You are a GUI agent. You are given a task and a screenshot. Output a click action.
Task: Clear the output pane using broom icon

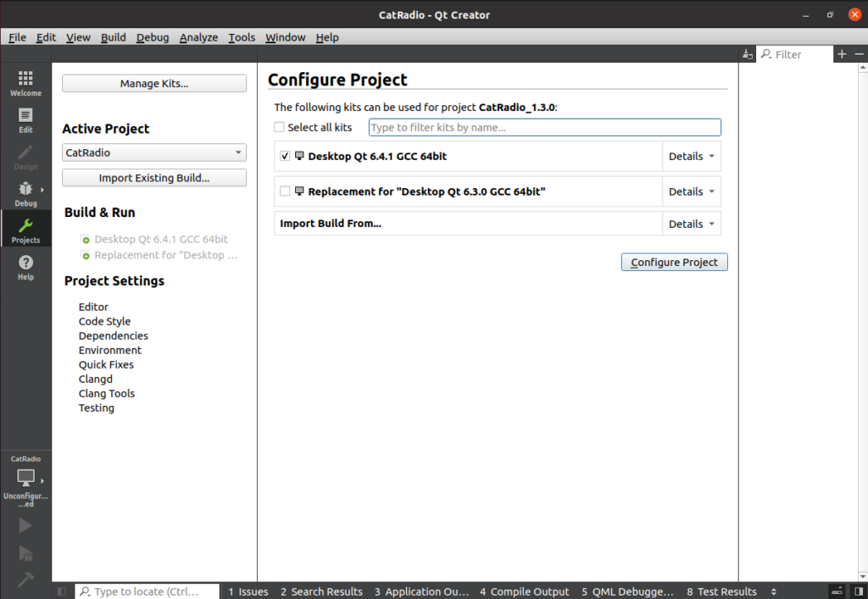click(x=748, y=54)
